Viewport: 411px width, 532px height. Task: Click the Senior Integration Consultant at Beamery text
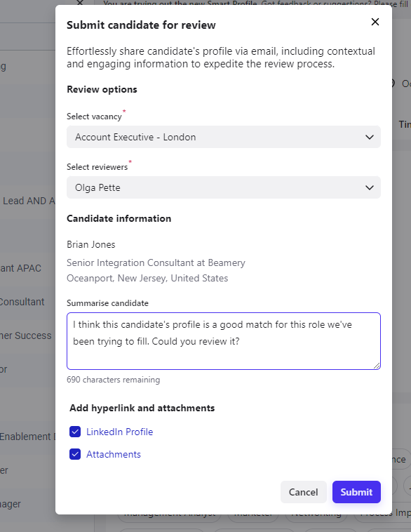coord(156,263)
